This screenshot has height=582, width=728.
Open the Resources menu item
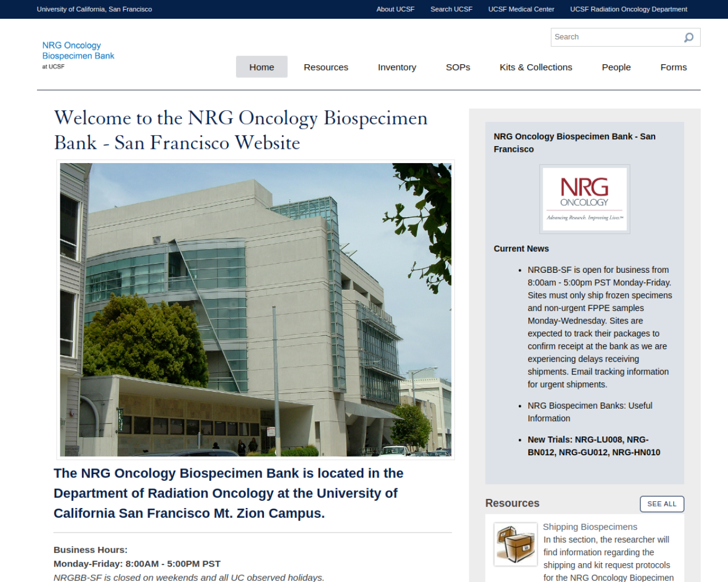click(326, 67)
